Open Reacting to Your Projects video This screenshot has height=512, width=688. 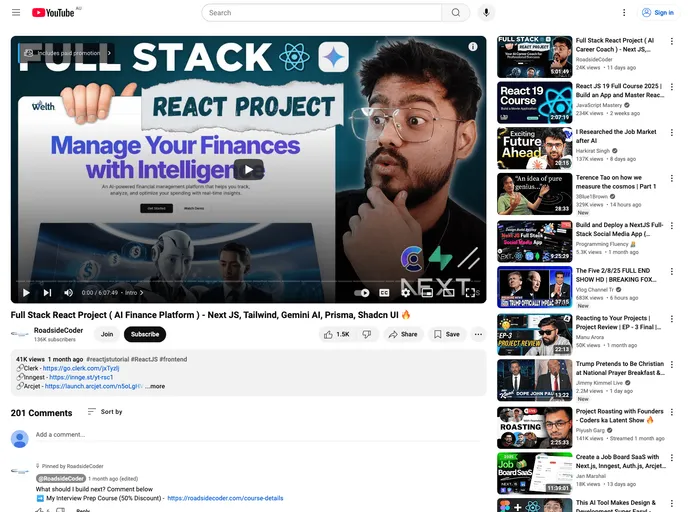coord(618,322)
